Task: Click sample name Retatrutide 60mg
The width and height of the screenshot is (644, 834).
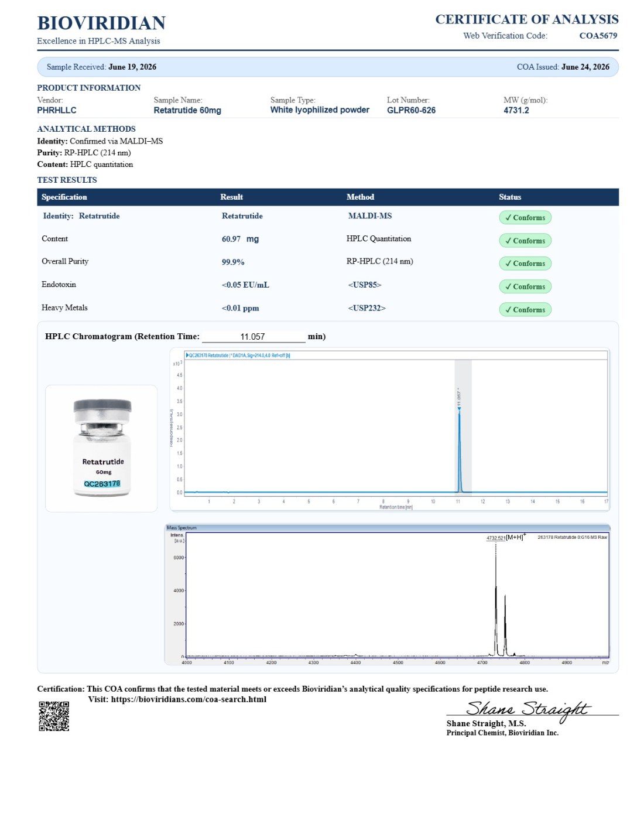Action: point(187,110)
